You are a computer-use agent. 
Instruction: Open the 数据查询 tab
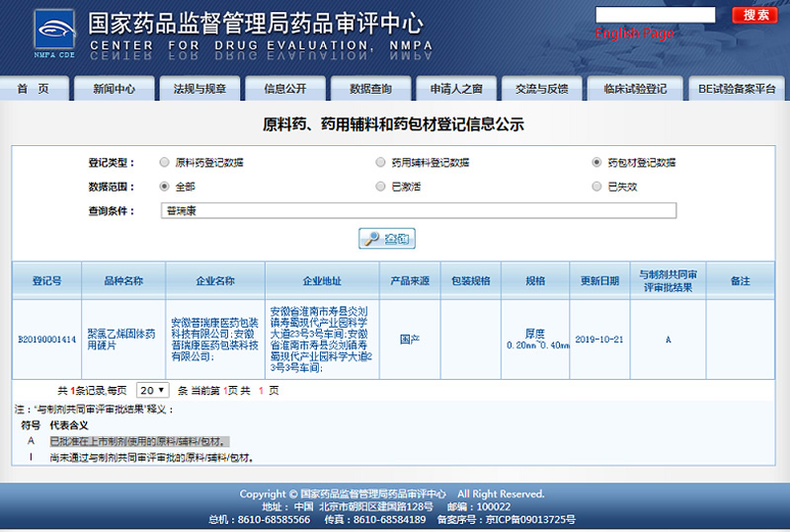tap(371, 89)
